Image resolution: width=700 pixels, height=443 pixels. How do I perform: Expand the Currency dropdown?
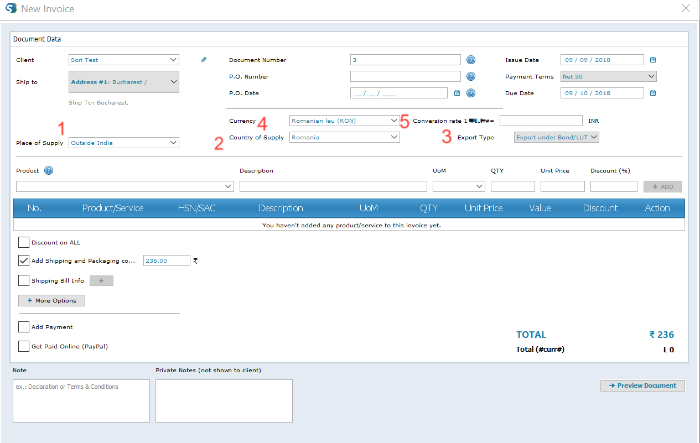[x=344, y=120]
